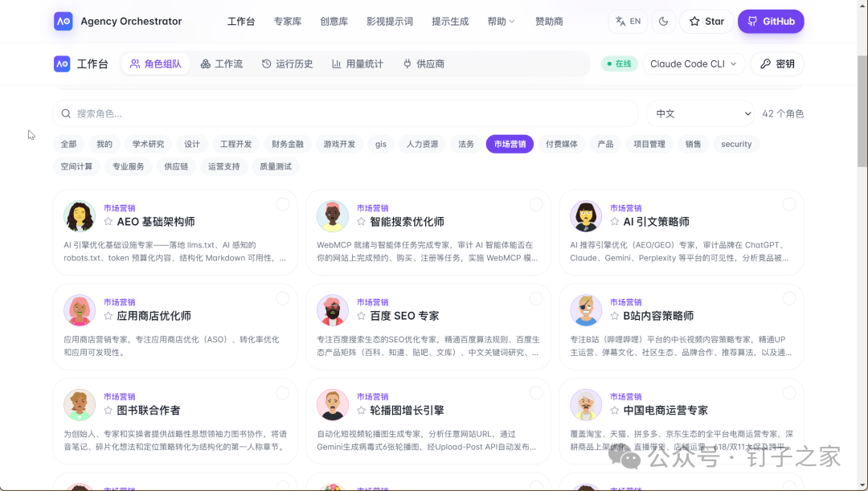This screenshot has height=491, width=868.
Task: Filter roles by 质量测试 category
Action: [276, 166]
